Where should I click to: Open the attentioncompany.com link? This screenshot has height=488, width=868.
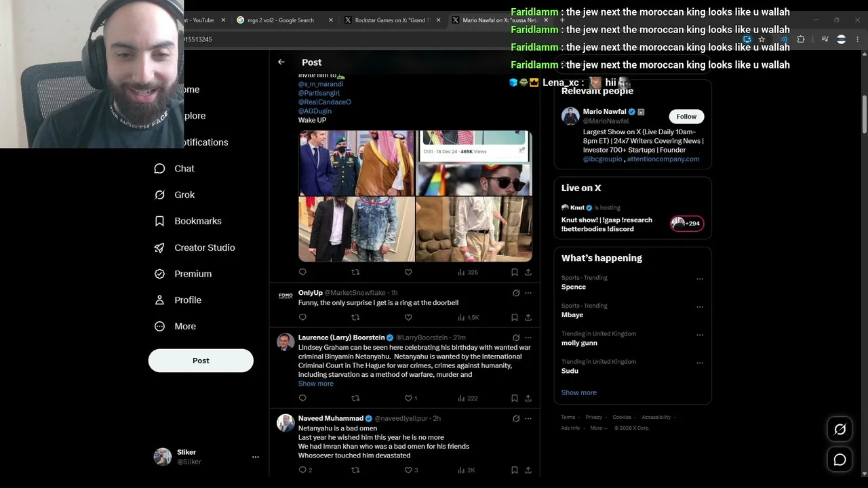pos(663,159)
